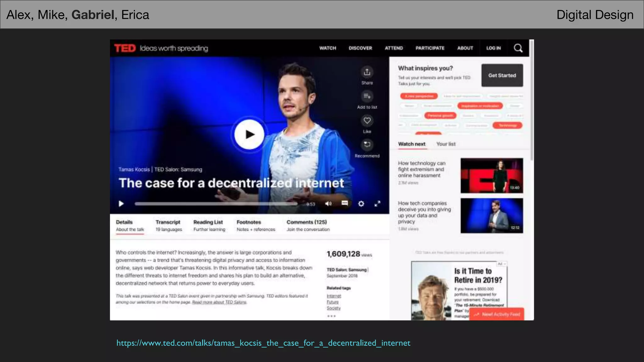Click small play button in control bar
Screen dimensions: 644x362
(x=121, y=204)
